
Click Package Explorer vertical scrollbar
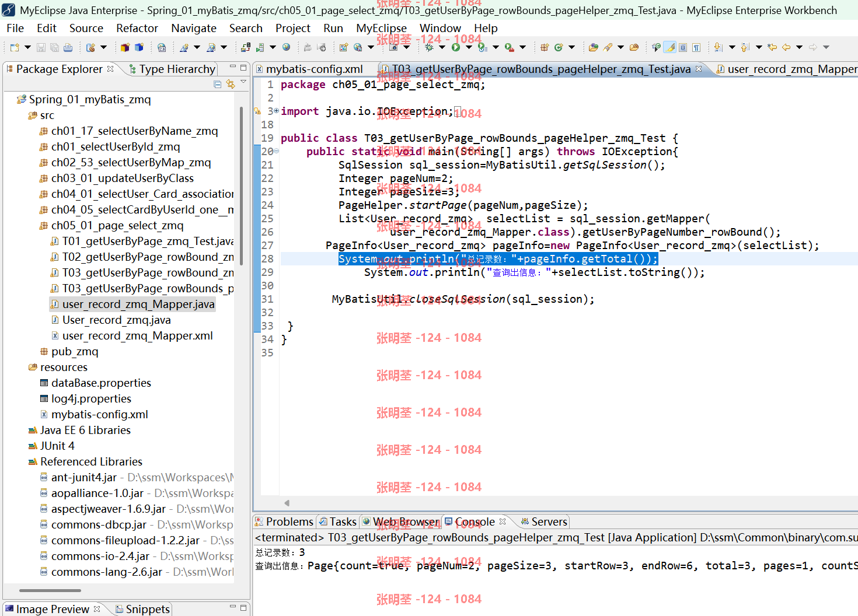click(x=241, y=185)
